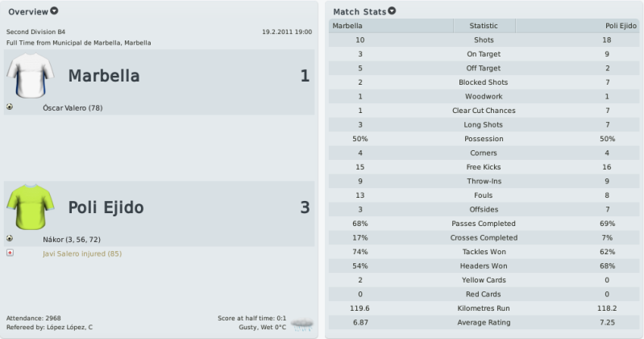The height and width of the screenshot is (339, 644).
Task: Click the referee name López López, C
Action: click(69, 328)
